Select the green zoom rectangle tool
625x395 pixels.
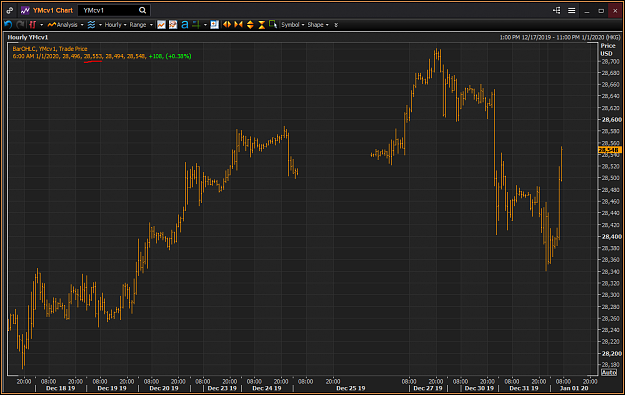pyautogui.click(x=273, y=25)
